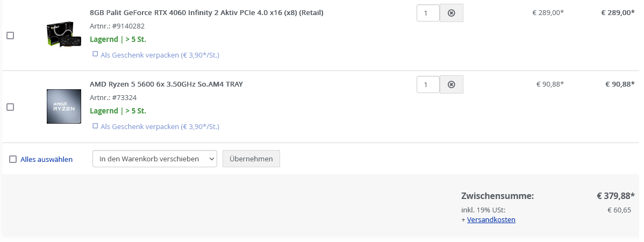
Task: Select the AMD Ryzen 5 5600 row checkbox
Action: click(10, 107)
